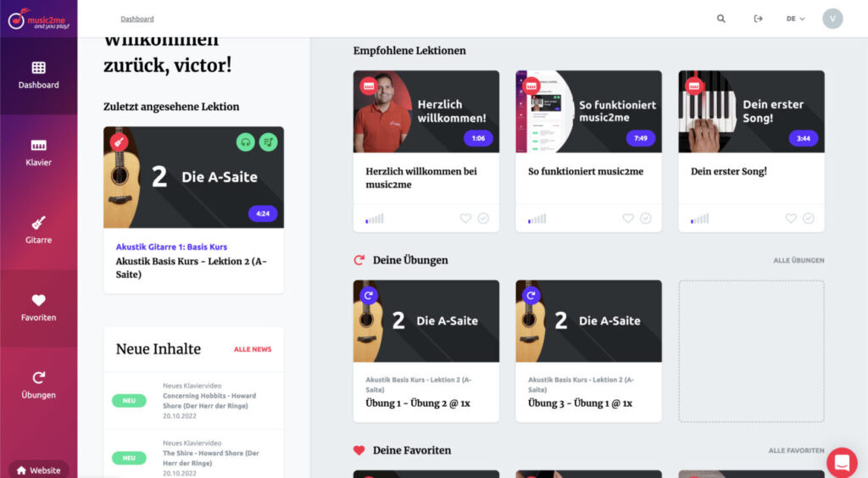Open the chat support bubble
868x478 pixels.
coord(842,462)
